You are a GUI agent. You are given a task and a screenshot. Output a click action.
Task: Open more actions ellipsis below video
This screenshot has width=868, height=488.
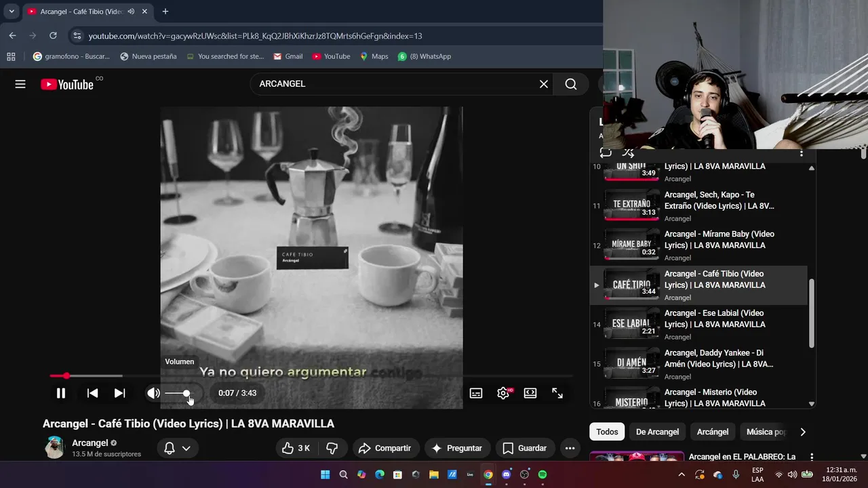[x=570, y=448]
